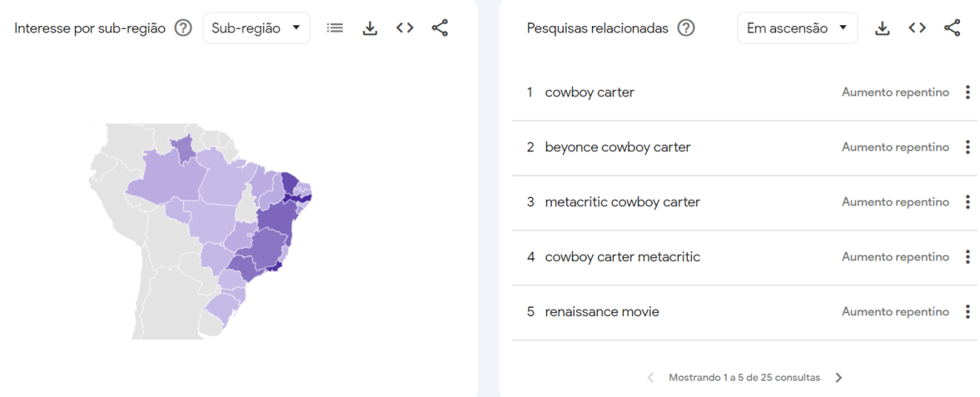
Task: Download the sub-region interest data
Action: 371,28
